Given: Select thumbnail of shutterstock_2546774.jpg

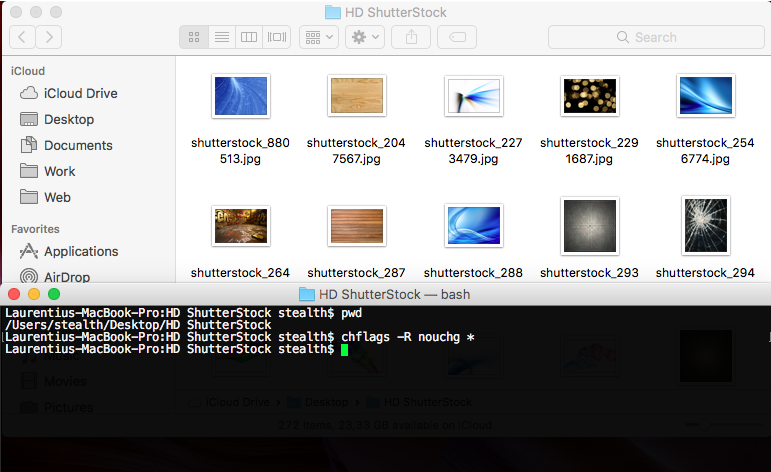Looking at the screenshot, I should coord(706,95).
